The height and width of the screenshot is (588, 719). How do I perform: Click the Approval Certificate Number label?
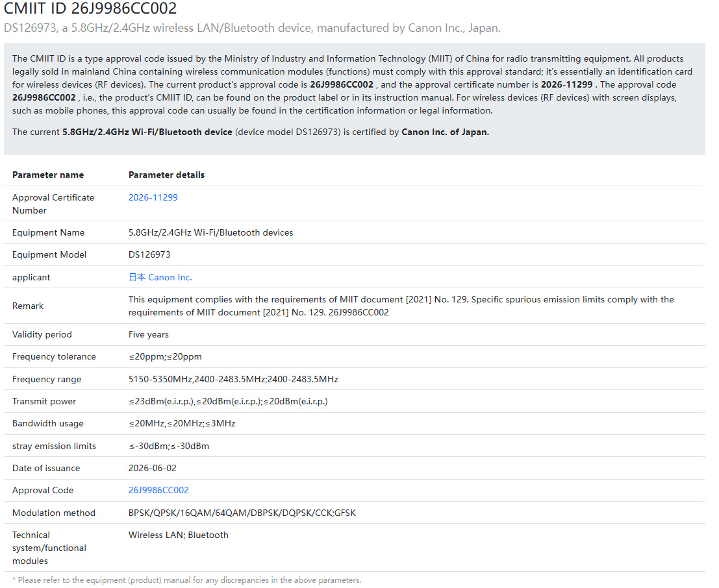(53, 204)
